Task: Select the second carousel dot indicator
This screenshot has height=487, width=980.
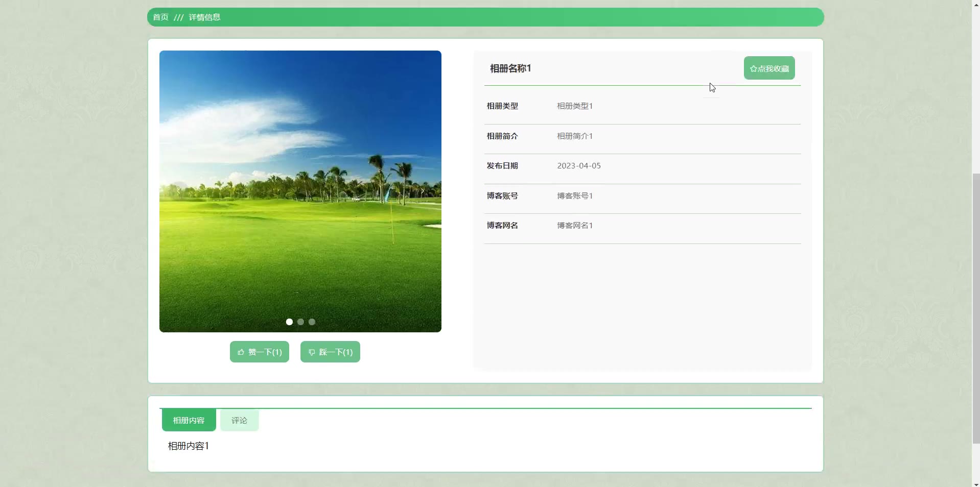Action: [x=300, y=322]
